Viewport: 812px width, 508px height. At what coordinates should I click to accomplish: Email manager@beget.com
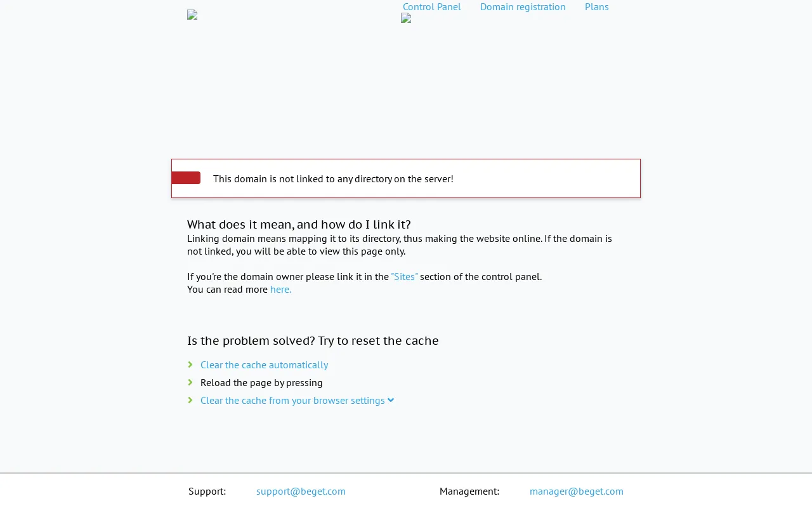click(x=577, y=491)
